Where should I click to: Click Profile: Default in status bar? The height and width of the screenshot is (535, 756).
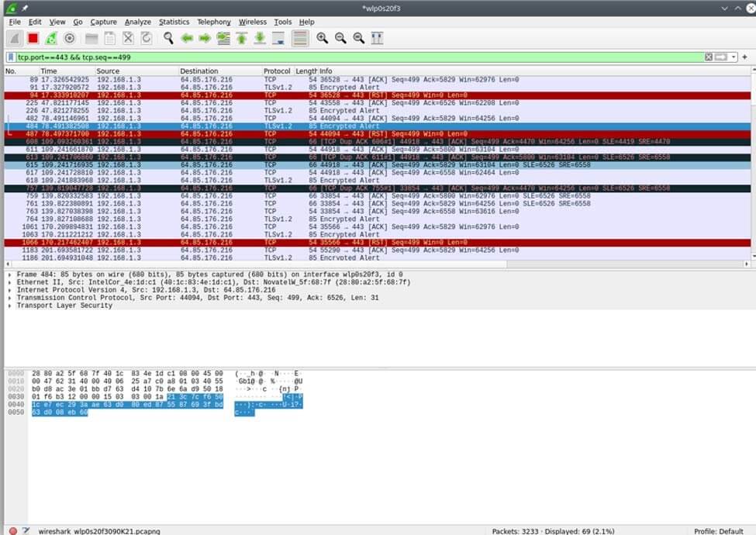718,531
